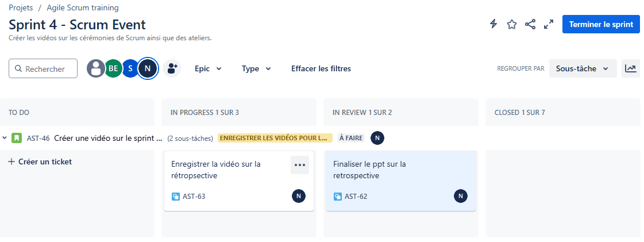
Task: Click the yellow epic label tag
Action: (x=275, y=138)
